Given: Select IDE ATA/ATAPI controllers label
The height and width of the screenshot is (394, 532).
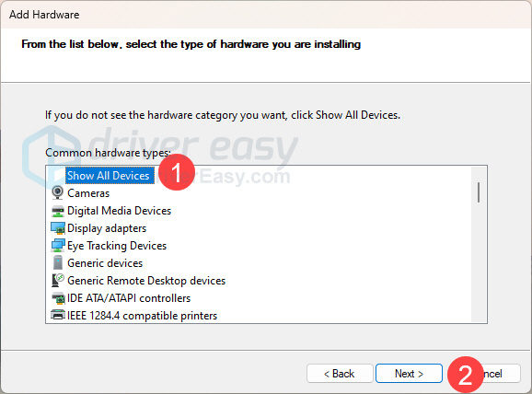Looking at the screenshot, I should click(129, 298).
